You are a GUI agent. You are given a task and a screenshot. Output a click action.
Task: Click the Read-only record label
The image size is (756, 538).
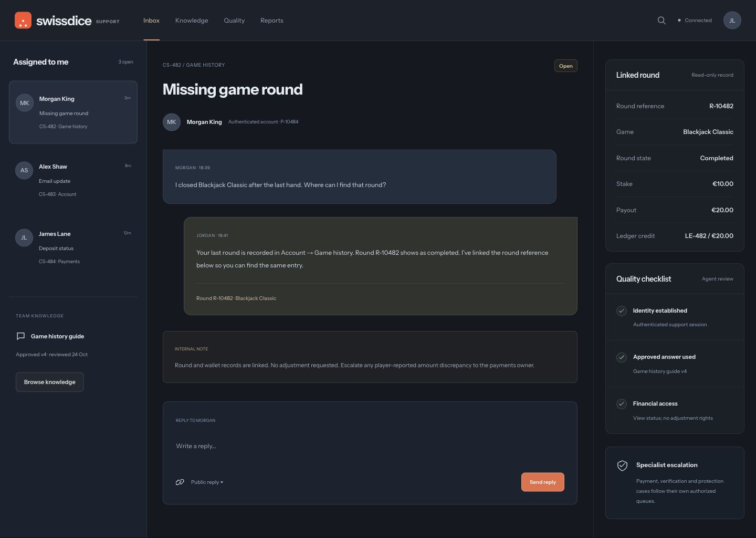(712, 75)
